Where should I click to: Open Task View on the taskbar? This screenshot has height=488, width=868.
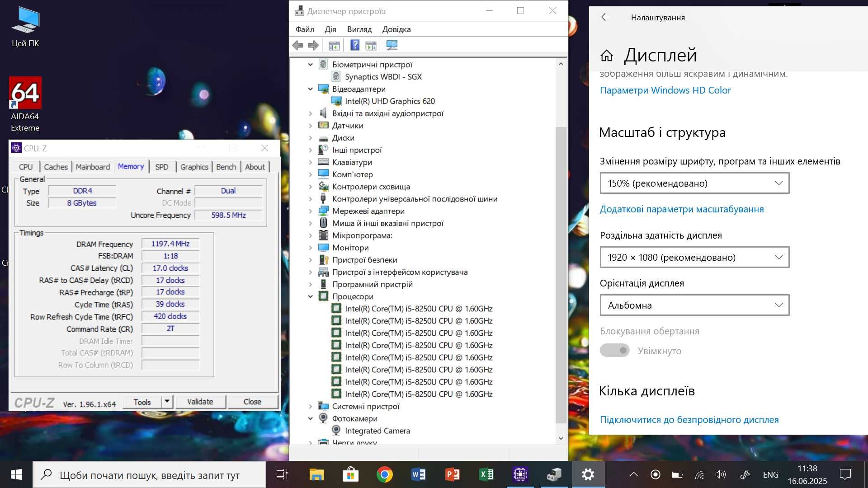click(282, 474)
